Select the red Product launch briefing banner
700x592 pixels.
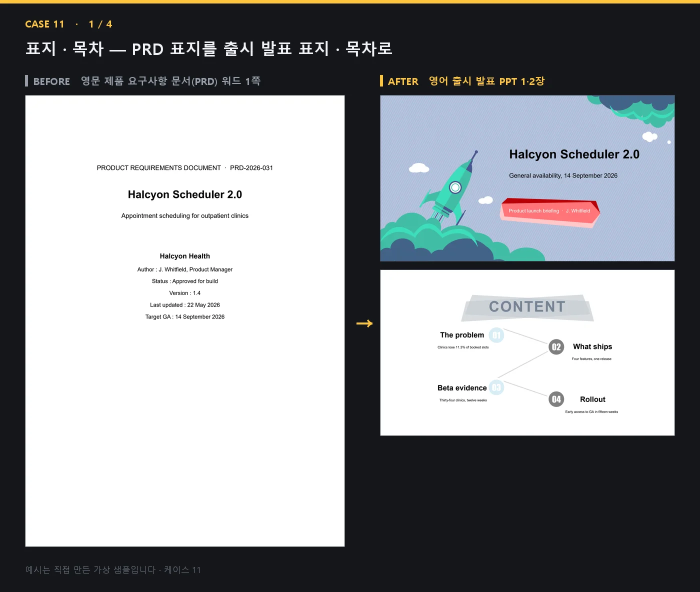(x=550, y=212)
